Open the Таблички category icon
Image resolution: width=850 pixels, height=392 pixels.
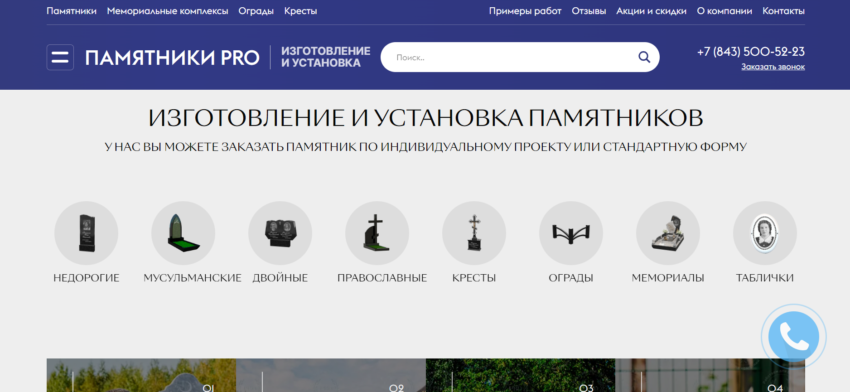[765, 233]
